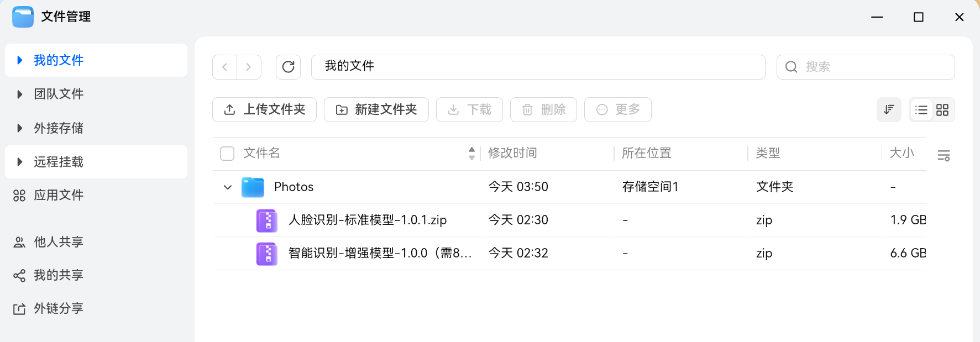Click the 上传文件夹 button

[264, 109]
